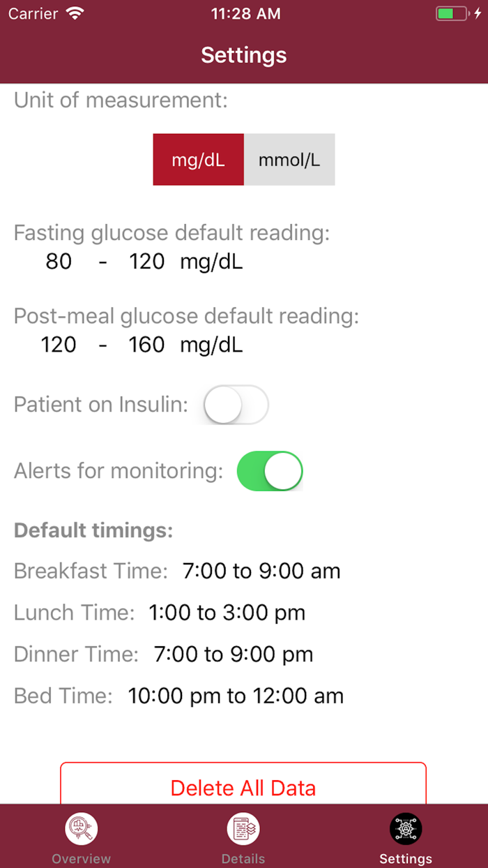Tap the Wi-Fi signal icon

(x=74, y=13)
